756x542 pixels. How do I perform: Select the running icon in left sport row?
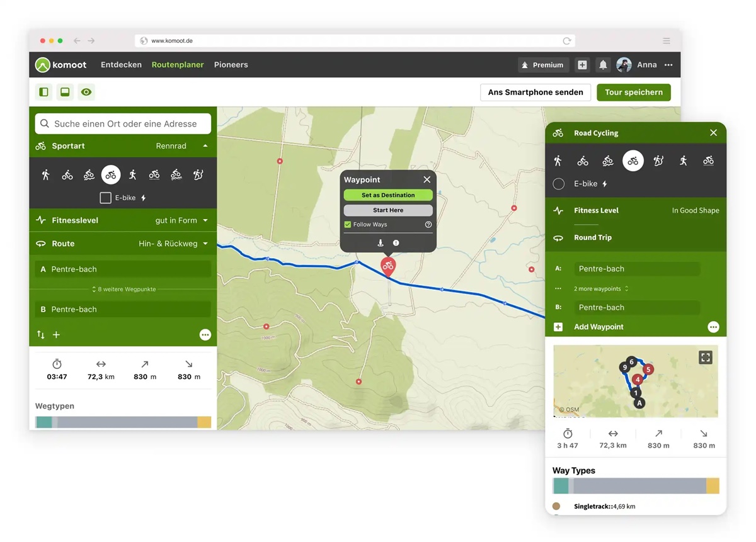(x=132, y=175)
